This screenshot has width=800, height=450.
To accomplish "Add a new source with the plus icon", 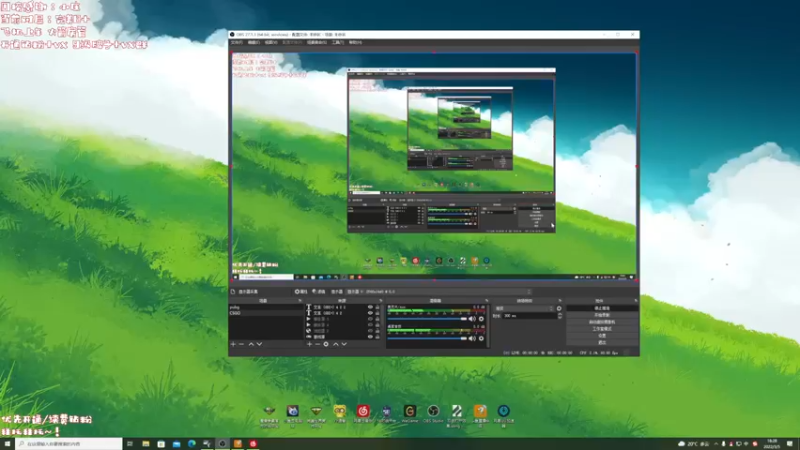I will point(309,344).
